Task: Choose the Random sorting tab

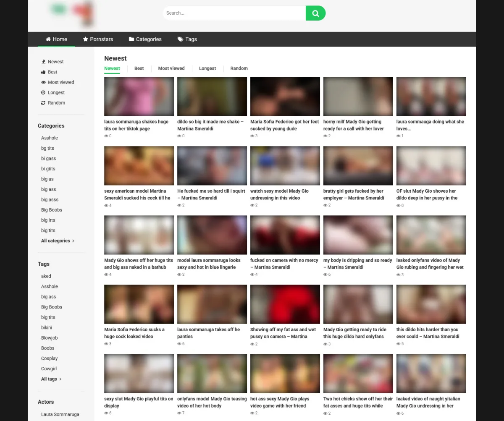Action: point(239,68)
